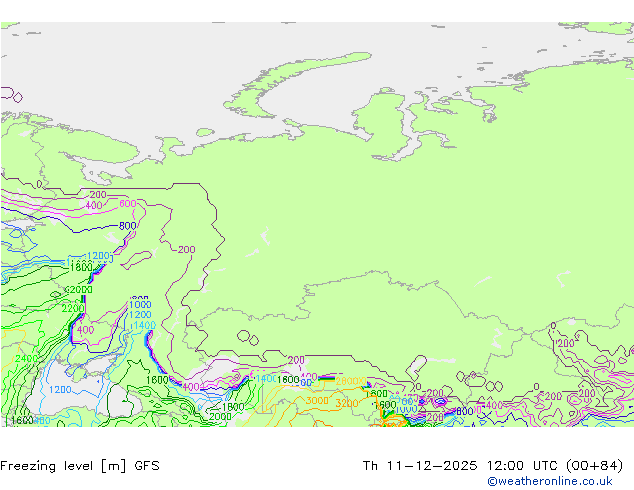Click the "1000" blue contour label
634x490 pixels.
click(x=140, y=304)
